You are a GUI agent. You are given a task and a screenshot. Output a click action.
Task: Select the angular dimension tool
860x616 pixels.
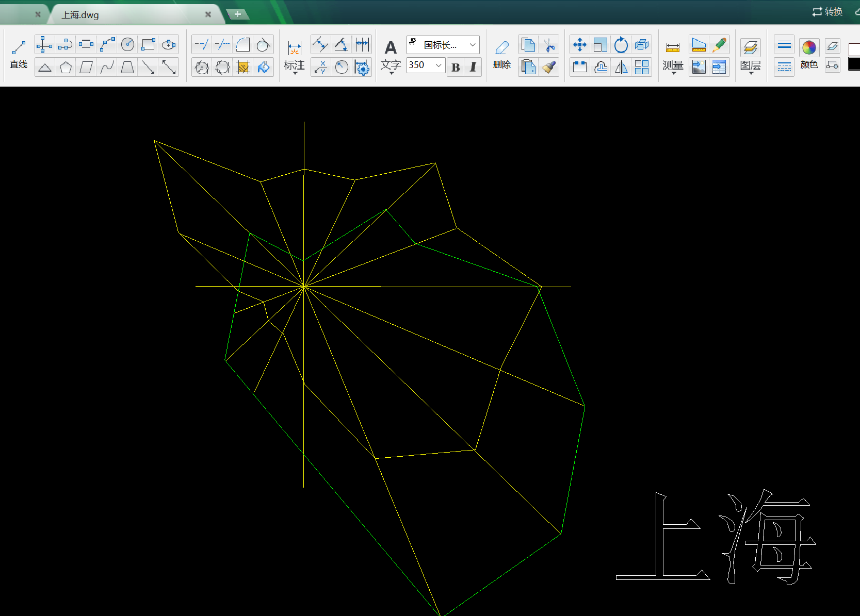point(342,45)
